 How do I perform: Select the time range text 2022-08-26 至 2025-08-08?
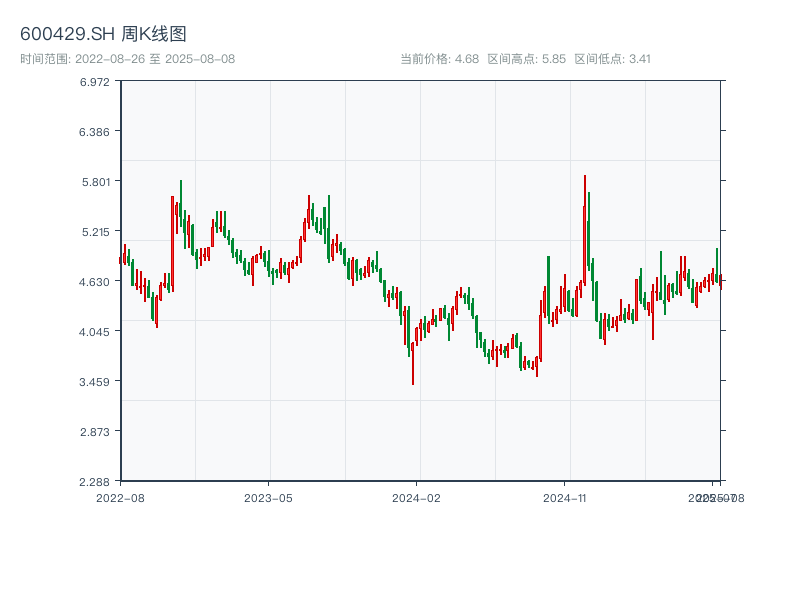155,59
